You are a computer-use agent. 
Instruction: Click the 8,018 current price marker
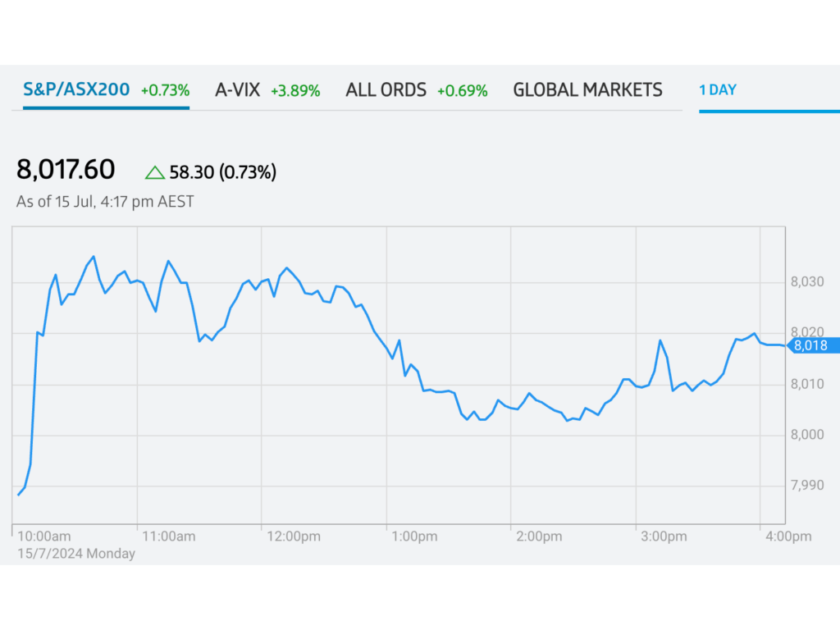pyautogui.click(x=814, y=345)
